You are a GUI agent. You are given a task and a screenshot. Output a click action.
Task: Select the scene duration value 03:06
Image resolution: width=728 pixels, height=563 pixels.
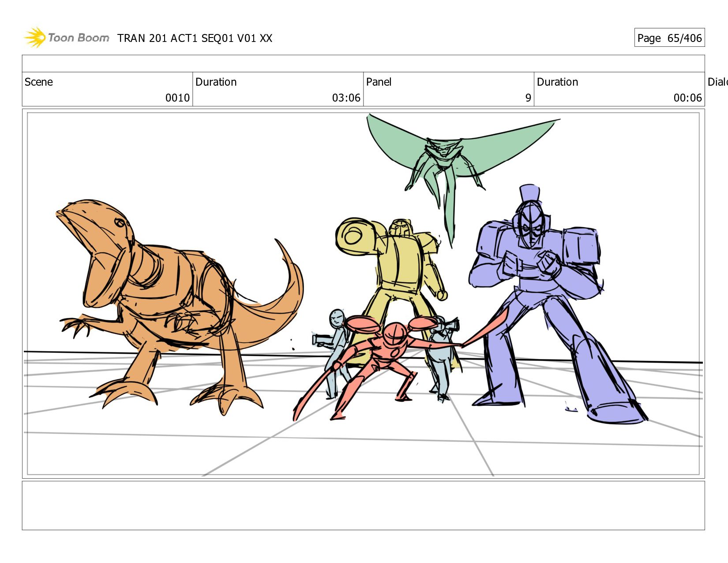click(346, 98)
